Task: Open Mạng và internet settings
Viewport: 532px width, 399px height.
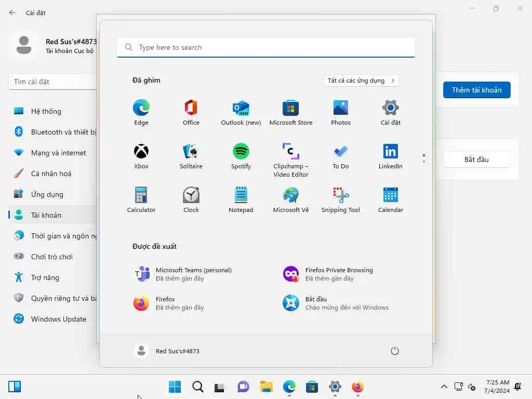Action: coord(53,153)
